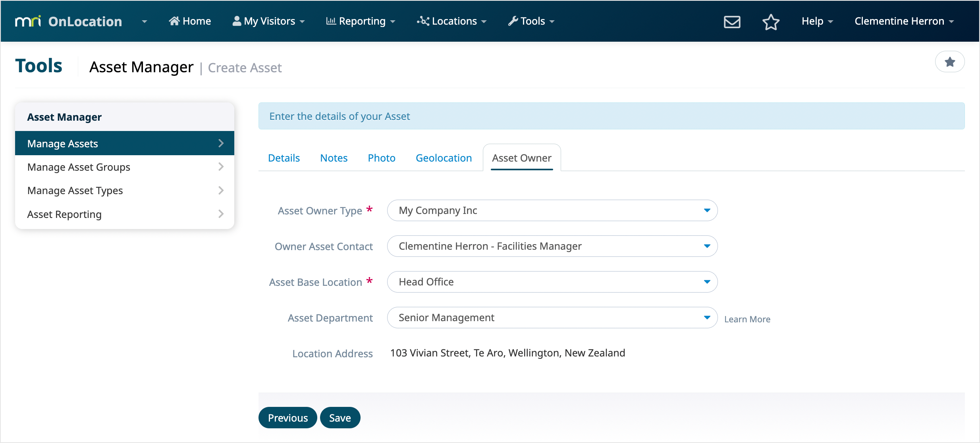Click the Asset Manager breadcrumb title

pyautogui.click(x=141, y=67)
